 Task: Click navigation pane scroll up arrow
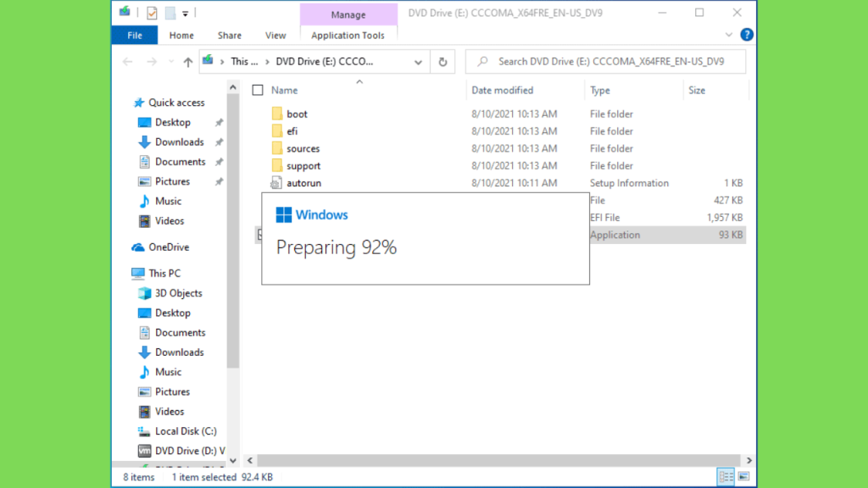233,87
